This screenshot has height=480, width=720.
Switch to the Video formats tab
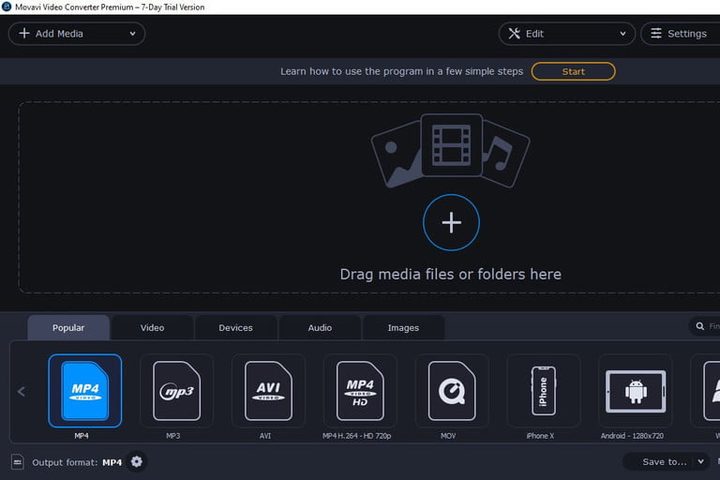(x=152, y=328)
